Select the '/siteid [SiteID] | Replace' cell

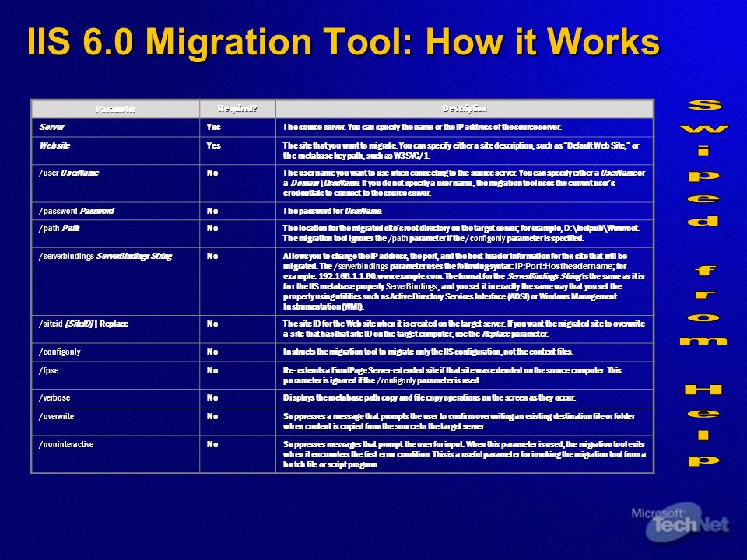point(115,328)
